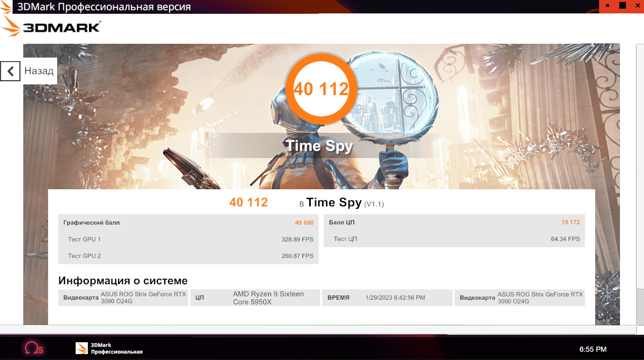This screenshot has width=644, height=360.
Task: Click the 6:55 PM clock in the taskbar
Action: [593, 349]
